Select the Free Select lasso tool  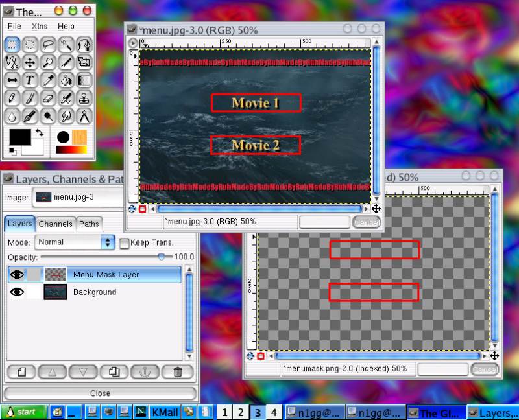[x=48, y=44]
